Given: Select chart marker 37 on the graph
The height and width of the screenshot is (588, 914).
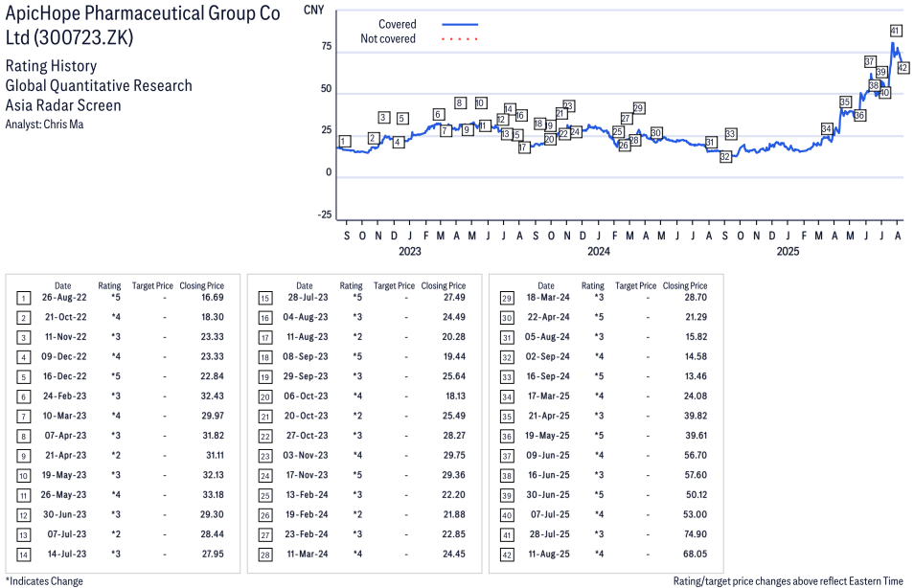Looking at the screenshot, I should pyautogui.click(x=870, y=62).
